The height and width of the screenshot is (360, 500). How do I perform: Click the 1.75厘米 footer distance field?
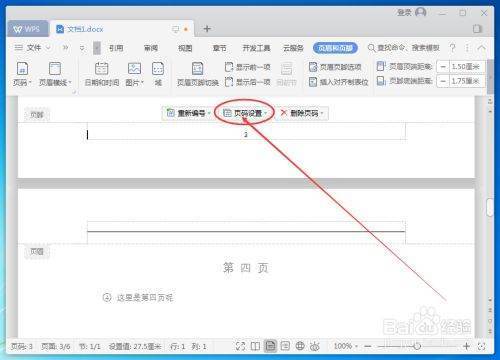[x=466, y=81]
